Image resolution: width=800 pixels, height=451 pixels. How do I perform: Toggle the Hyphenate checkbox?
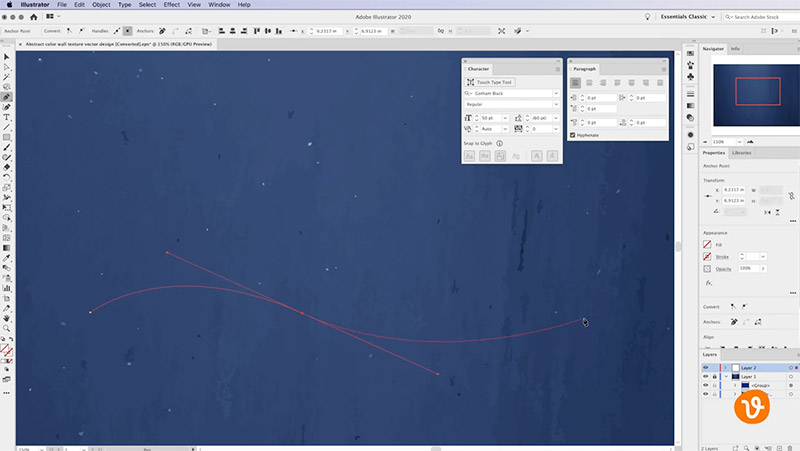[572, 135]
